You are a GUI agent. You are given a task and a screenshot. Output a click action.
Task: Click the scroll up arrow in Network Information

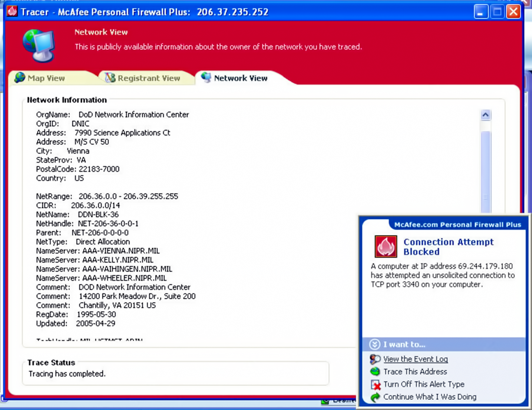[x=485, y=115]
